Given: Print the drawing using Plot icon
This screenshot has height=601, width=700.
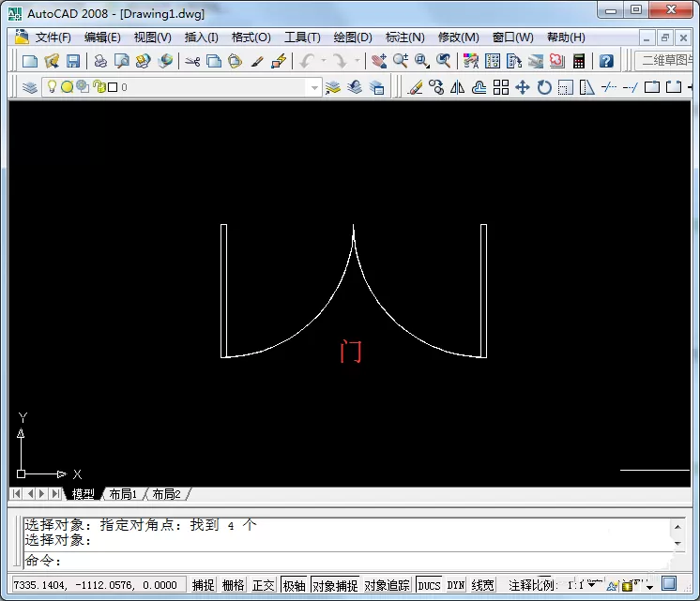Looking at the screenshot, I should (100, 61).
